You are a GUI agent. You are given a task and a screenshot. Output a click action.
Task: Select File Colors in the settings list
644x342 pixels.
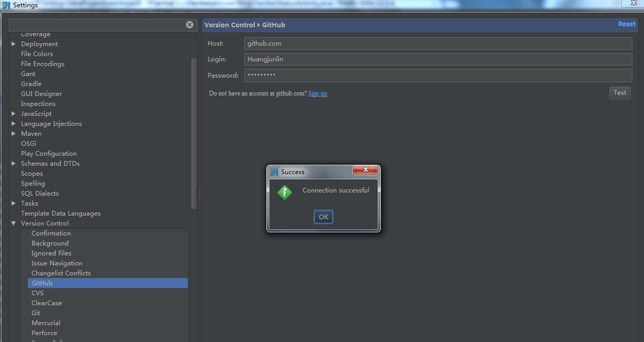click(37, 54)
